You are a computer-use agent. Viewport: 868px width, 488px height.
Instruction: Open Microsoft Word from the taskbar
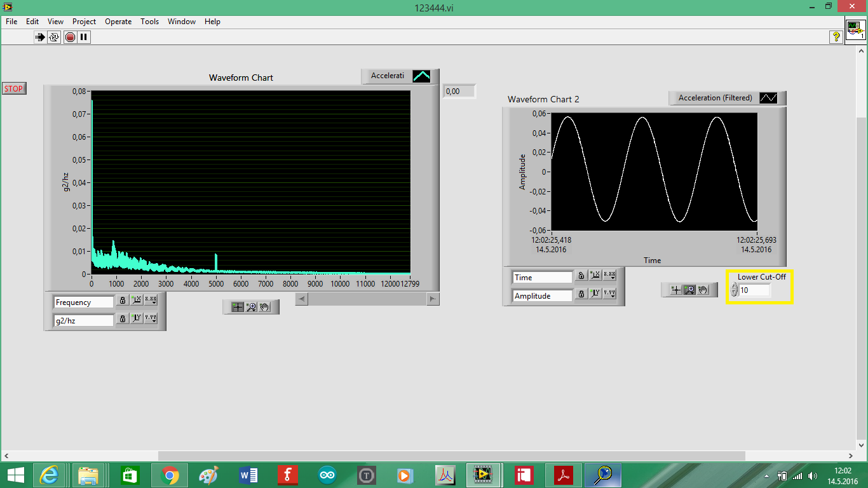coord(248,475)
